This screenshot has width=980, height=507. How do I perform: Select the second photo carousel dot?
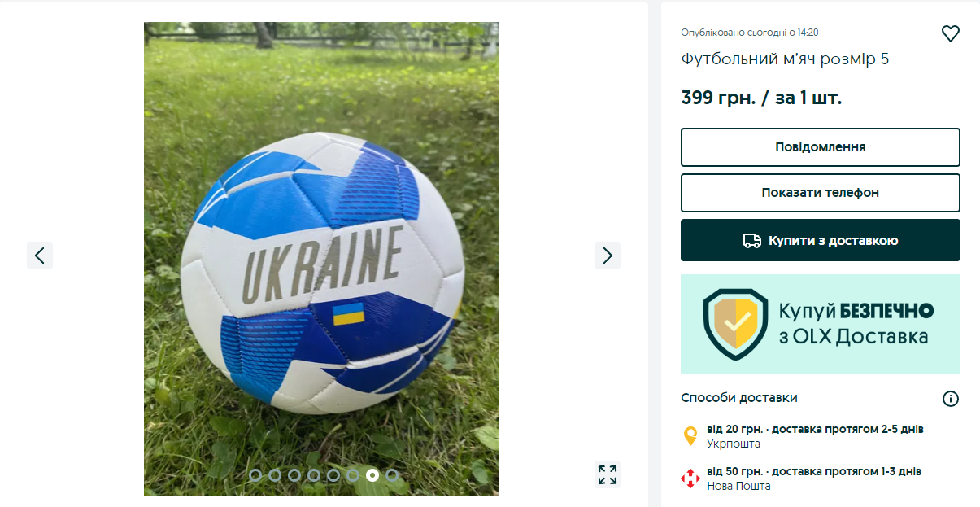[x=275, y=475]
